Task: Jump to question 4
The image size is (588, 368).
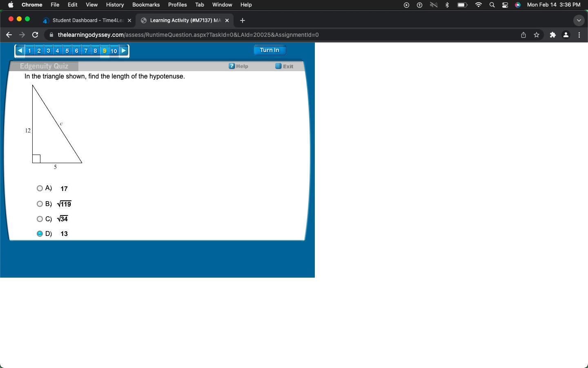Action: [58, 51]
